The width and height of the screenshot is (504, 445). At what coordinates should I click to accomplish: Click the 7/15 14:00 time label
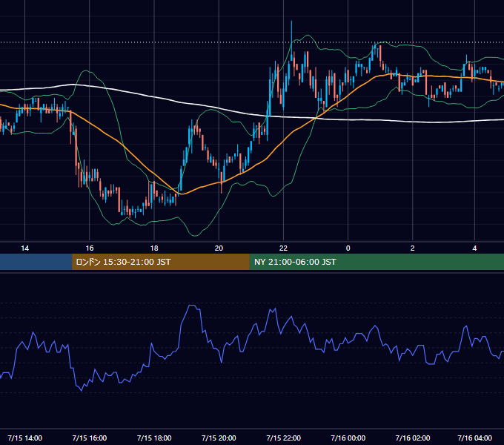pyautogui.click(x=24, y=438)
